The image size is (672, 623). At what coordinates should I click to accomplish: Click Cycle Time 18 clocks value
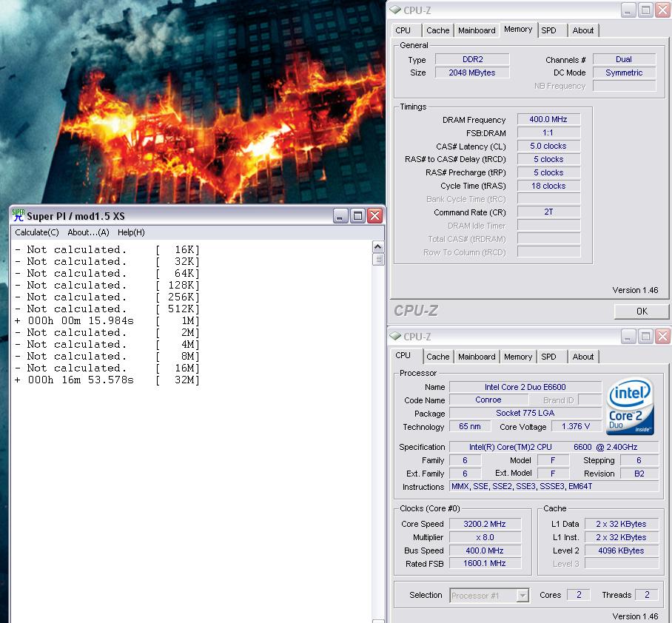(548, 186)
